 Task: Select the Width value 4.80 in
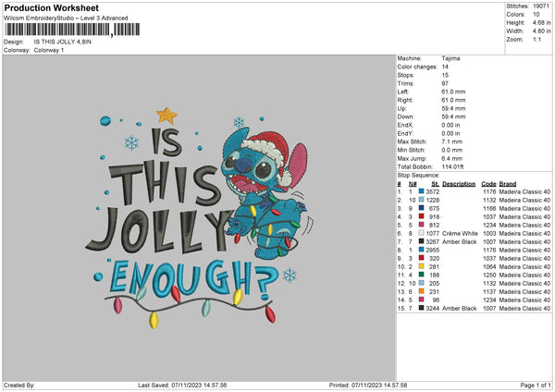(542, 31)
